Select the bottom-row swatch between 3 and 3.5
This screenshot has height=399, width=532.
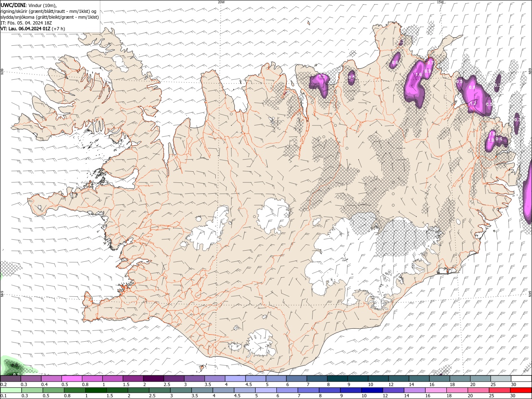click(181, 390)
